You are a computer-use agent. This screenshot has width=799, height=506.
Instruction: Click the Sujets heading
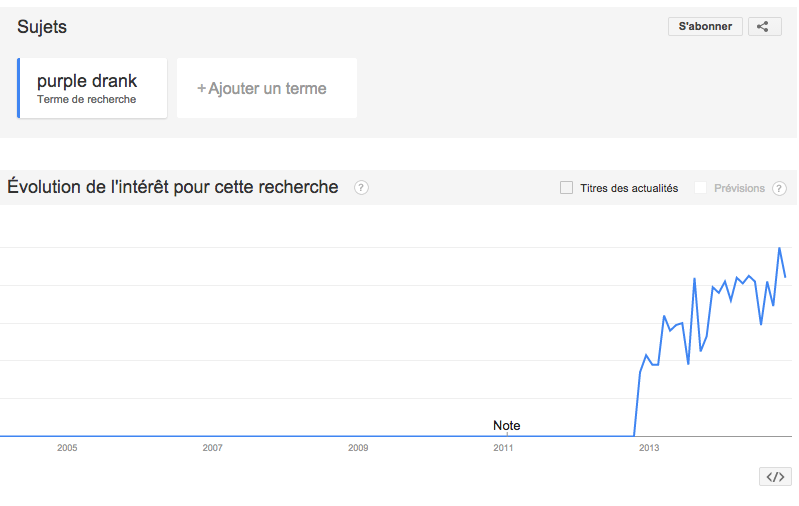point(42,27)
